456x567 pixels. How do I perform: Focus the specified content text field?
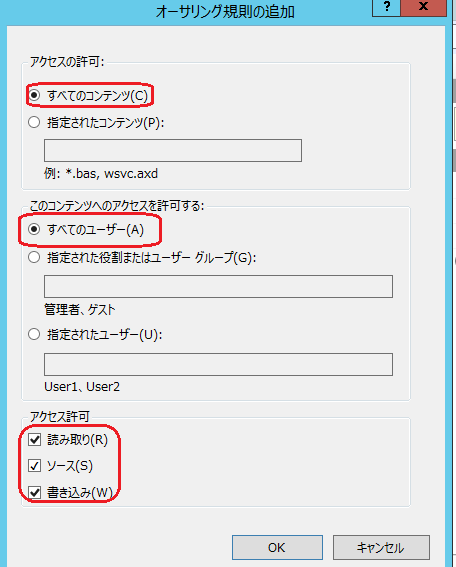coord(173,150)
